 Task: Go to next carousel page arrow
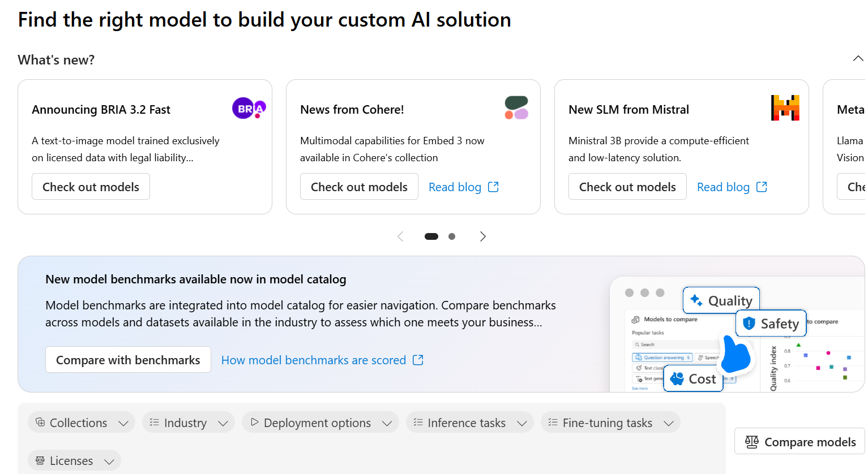[482, 236]
